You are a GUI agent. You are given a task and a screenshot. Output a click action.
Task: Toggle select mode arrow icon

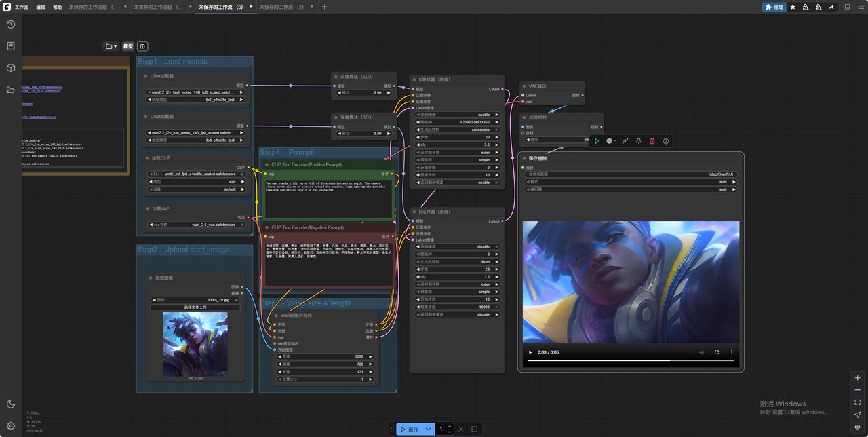point(858,415)
